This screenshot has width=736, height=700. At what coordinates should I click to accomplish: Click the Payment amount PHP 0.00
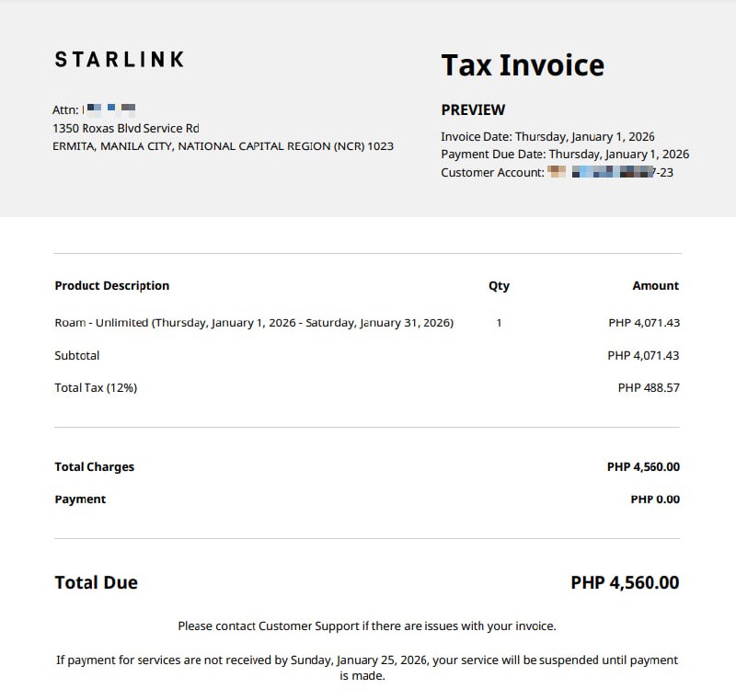(x=655, y=499)
